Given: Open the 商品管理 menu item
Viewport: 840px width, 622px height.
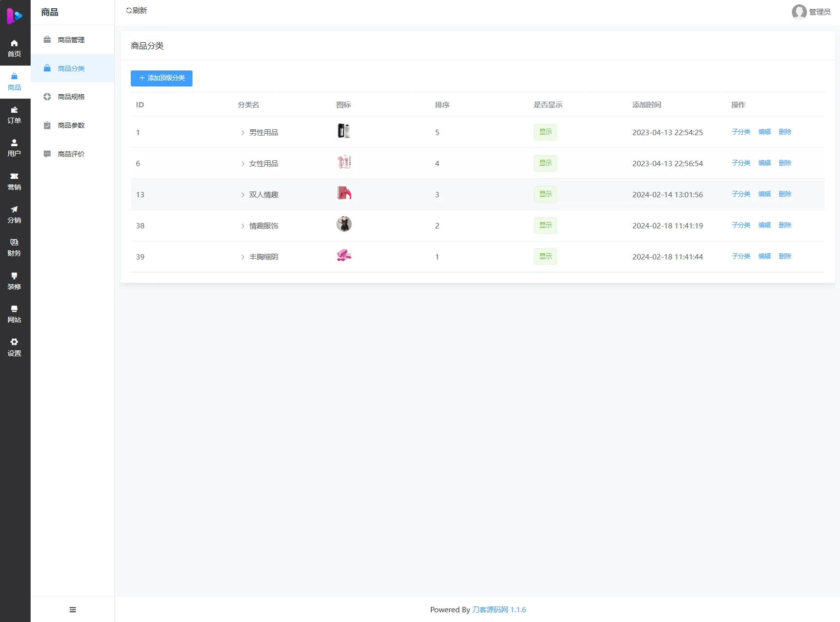Looking at the screenshot, I should coord(71,40).
